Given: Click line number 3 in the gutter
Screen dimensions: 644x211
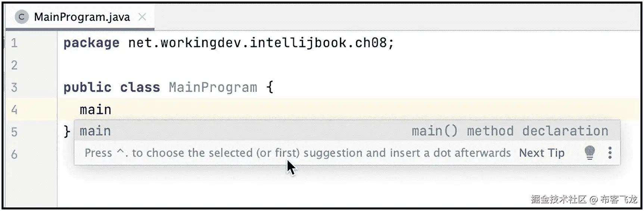Looking at the screenshot, I should click(x=14, y=88).
